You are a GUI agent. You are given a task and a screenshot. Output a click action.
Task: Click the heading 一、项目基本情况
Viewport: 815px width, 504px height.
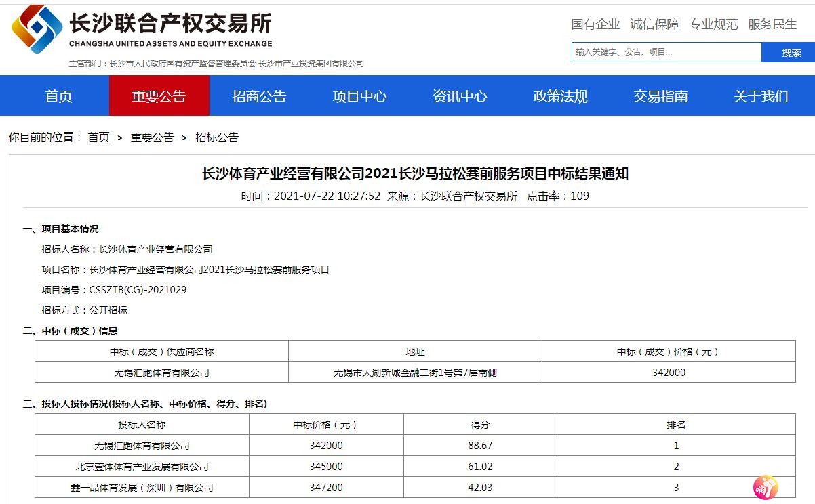pos(61,229)
